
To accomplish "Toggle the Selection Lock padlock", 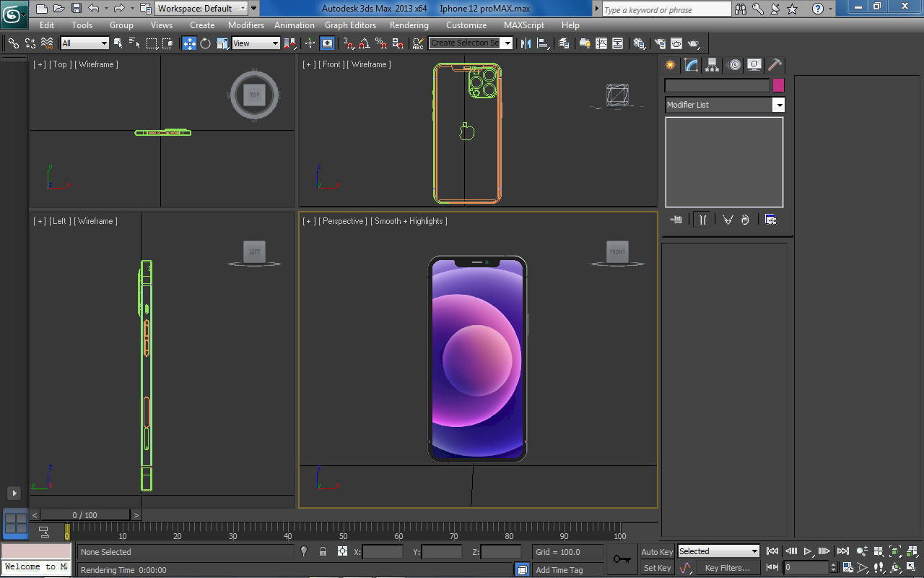I will 323,551.
